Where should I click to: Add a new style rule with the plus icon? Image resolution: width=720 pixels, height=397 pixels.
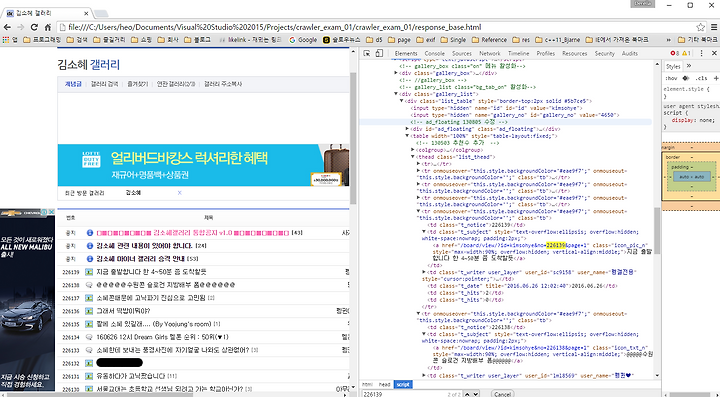pyautogui.click(x=716, y=78)
